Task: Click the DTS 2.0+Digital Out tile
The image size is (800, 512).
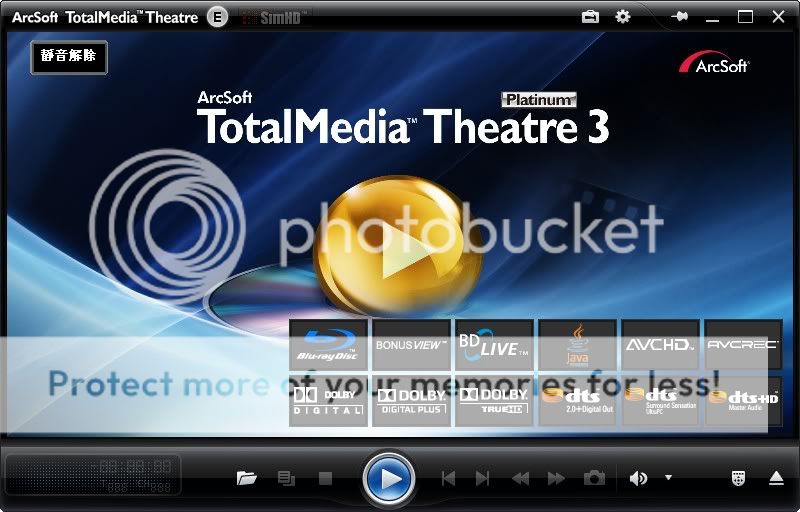Action: click(578, 401)
